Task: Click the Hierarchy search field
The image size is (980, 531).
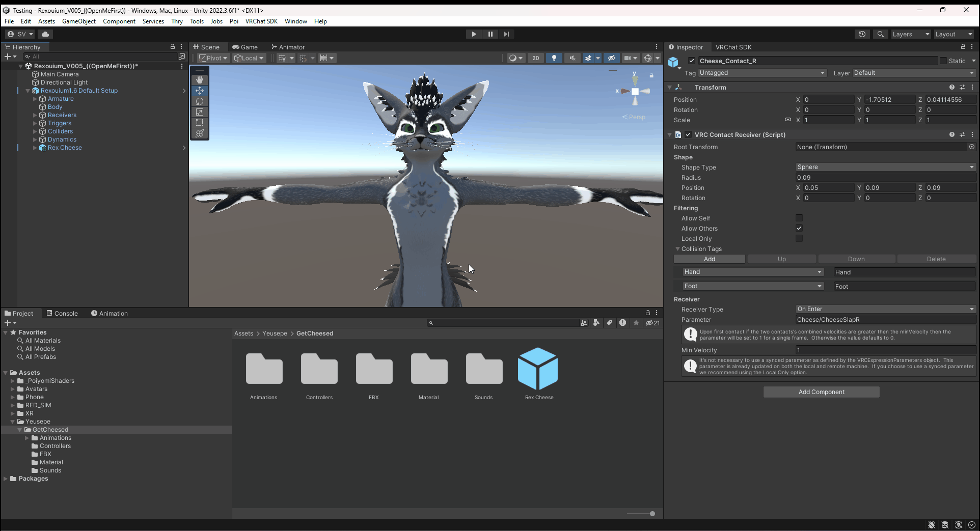Action: click(x=100, y=57)
